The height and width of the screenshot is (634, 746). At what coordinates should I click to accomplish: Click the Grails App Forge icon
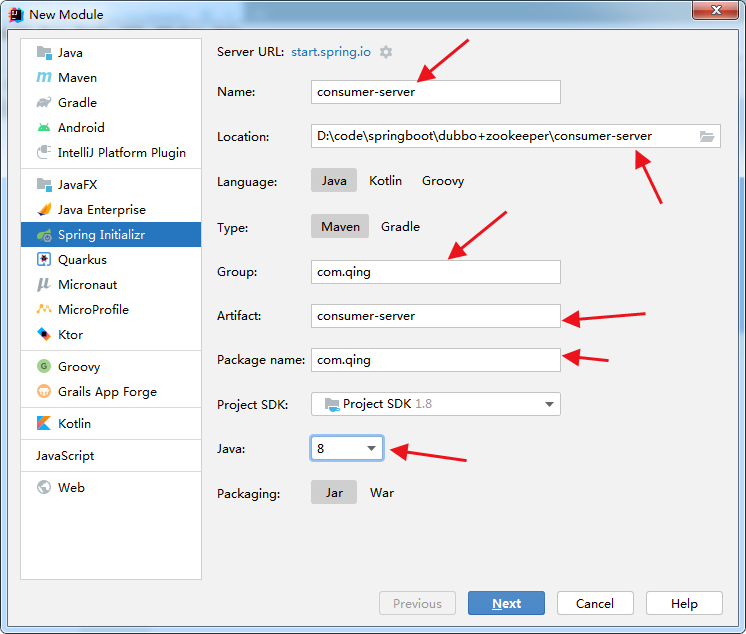(44, 391)
